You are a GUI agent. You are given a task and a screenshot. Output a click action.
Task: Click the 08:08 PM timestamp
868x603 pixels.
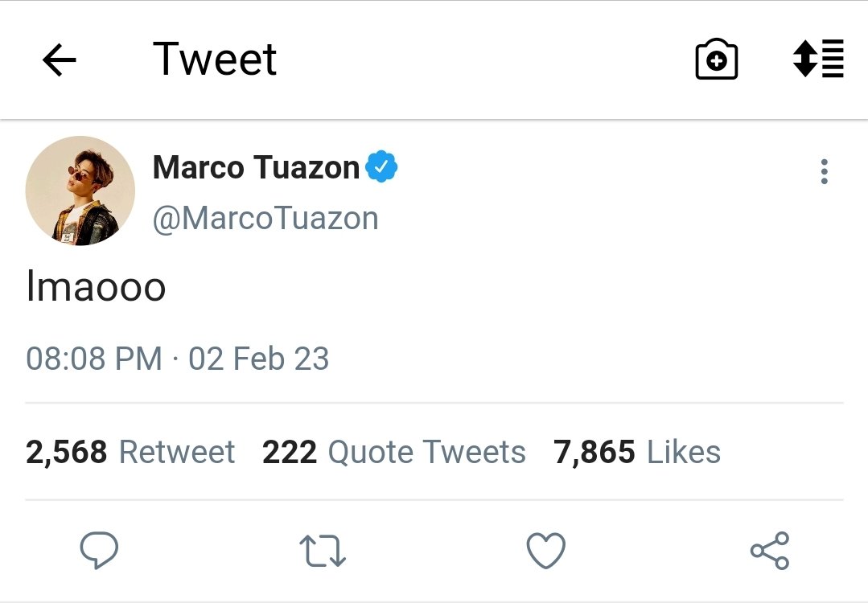[94, 359]
